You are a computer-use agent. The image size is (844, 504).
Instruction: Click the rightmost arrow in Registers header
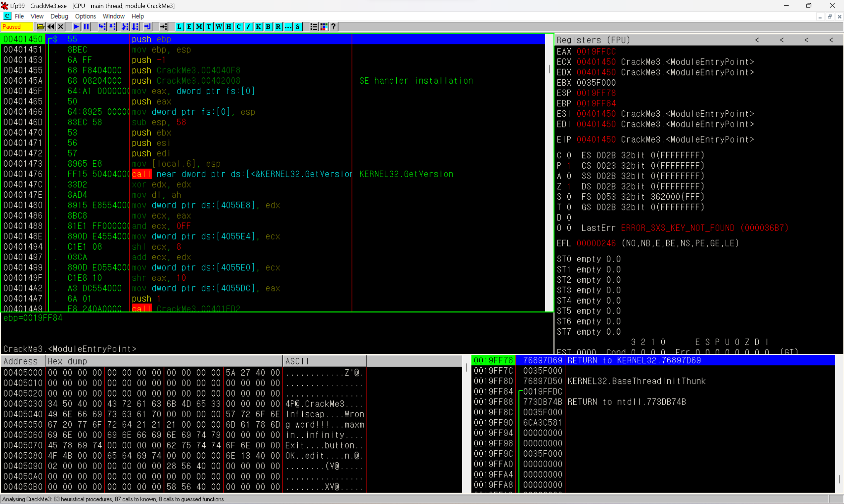click(x=831, y=40)
